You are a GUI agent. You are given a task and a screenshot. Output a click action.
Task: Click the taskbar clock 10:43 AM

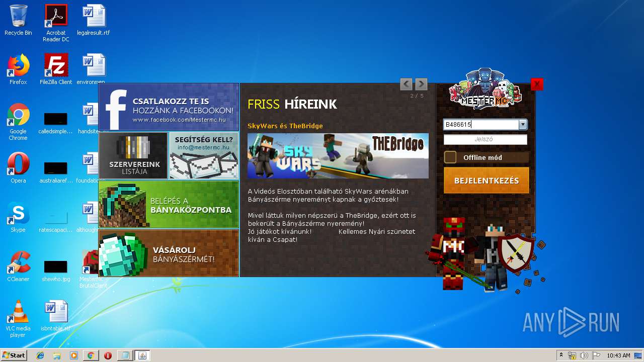tap(618, 355)
